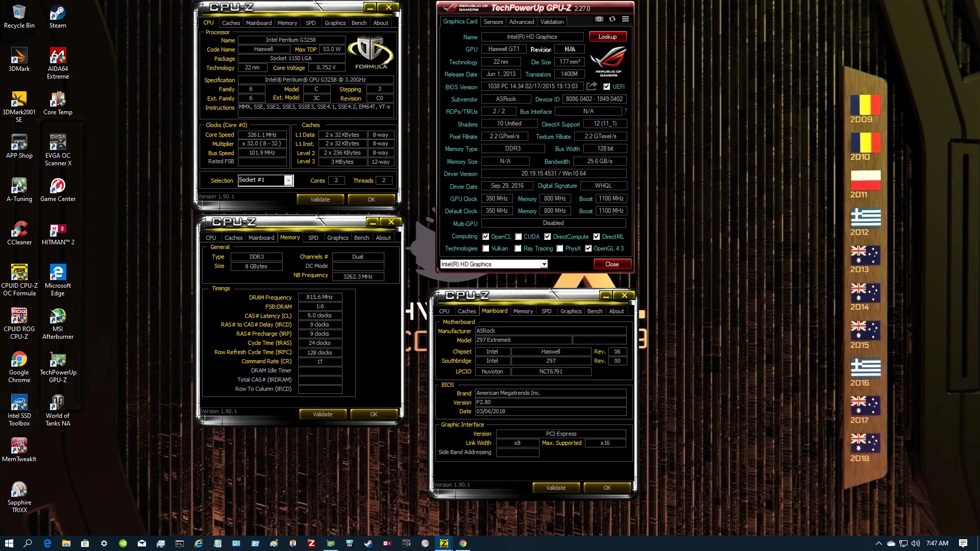This screenshot has width=980, height=551.
Task: Open Chrome from the taskbar
Action: pyautogui.click(x=463, y=543)
